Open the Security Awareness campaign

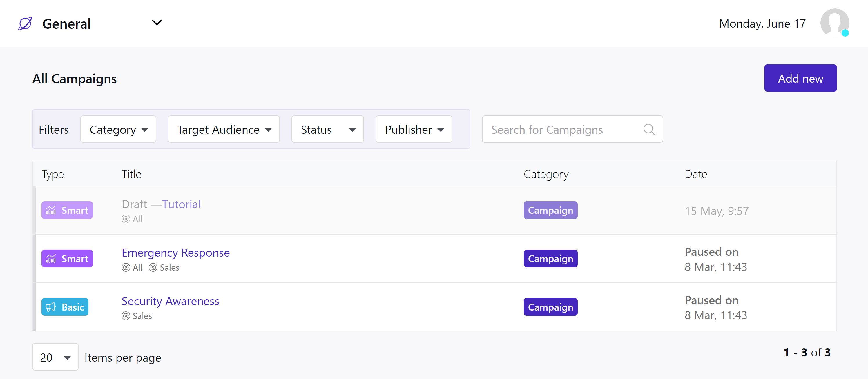171,301
